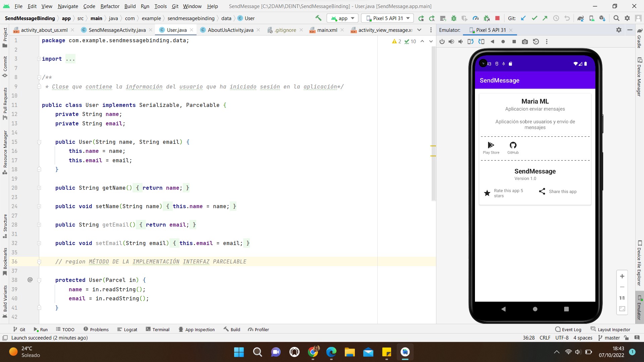Screen dimensions: 644x362
Task: Stop the running app with red square
Action: 497,18
